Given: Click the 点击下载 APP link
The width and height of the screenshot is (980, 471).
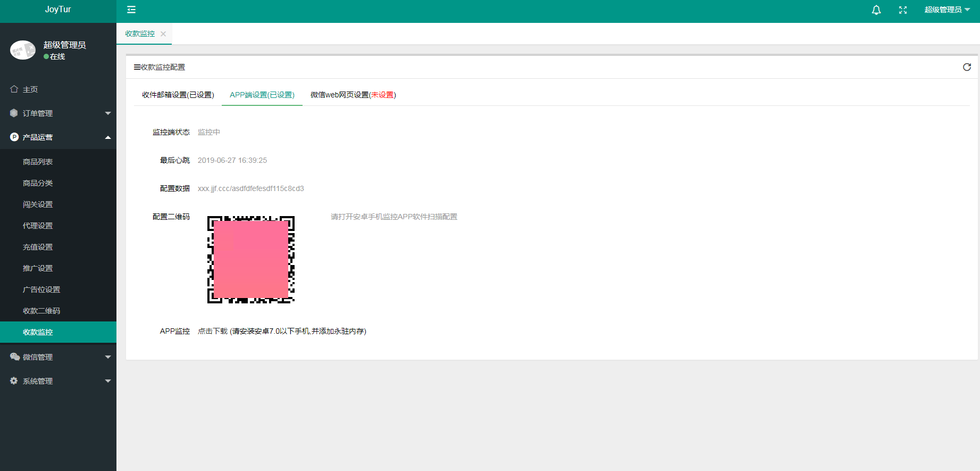Looking at the screenshot, I should click(213, 331).
